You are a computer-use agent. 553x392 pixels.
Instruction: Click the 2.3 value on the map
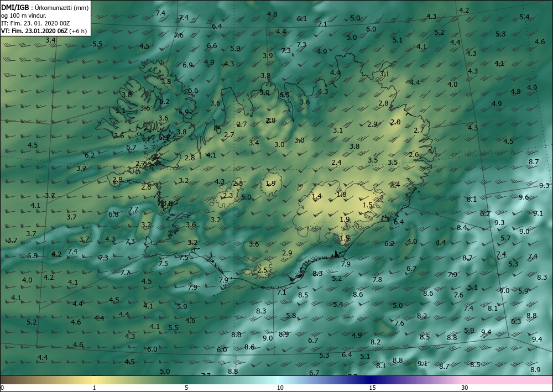pos(228,195)
